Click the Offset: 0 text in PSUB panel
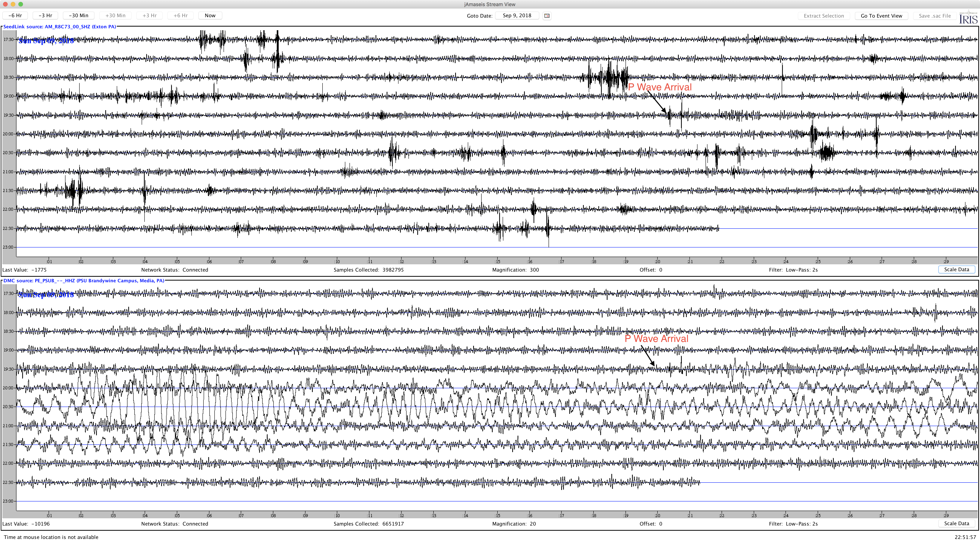The image size is (980, 542). [x=651, y=524]
